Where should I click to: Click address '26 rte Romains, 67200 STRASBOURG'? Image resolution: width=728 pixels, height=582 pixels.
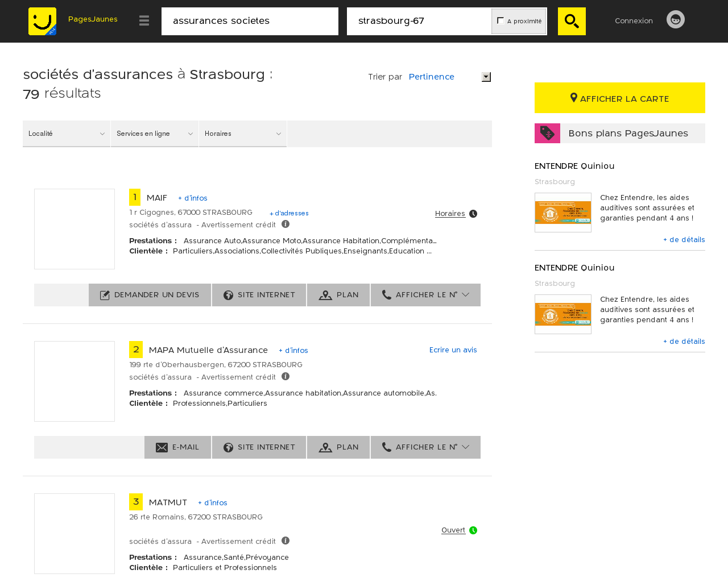tap(196, 517)
